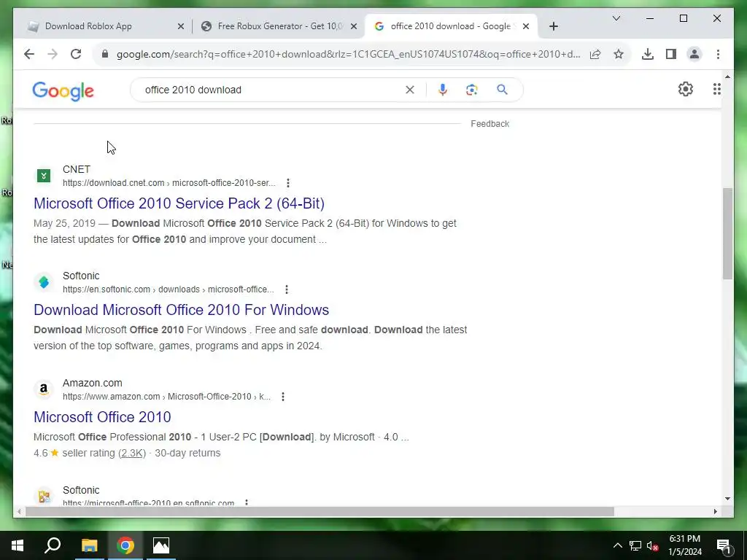Open Photos app from taskbar
Screen dimensions: 747x560
[x=161, y=545]
